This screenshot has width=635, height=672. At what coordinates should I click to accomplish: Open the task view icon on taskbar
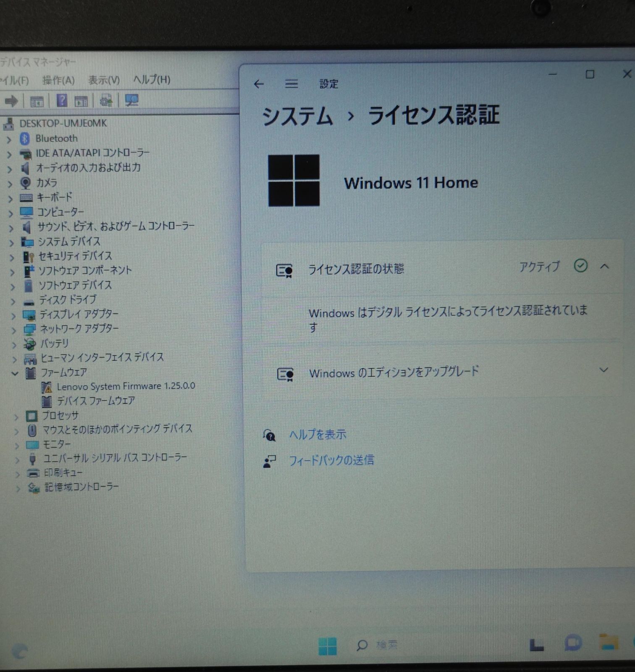point(536,645)
